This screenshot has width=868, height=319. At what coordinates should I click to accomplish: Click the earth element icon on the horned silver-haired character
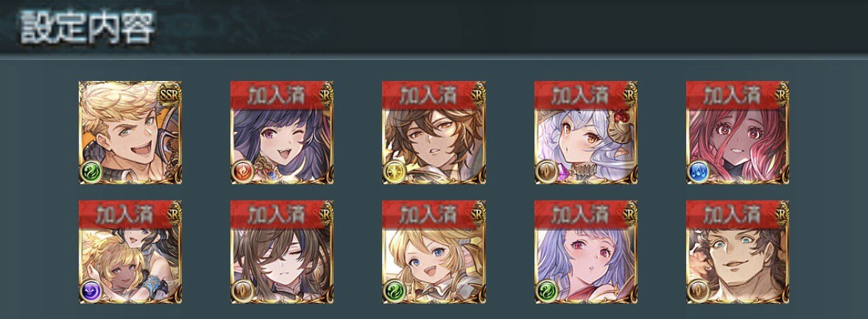tap(546, 173)
